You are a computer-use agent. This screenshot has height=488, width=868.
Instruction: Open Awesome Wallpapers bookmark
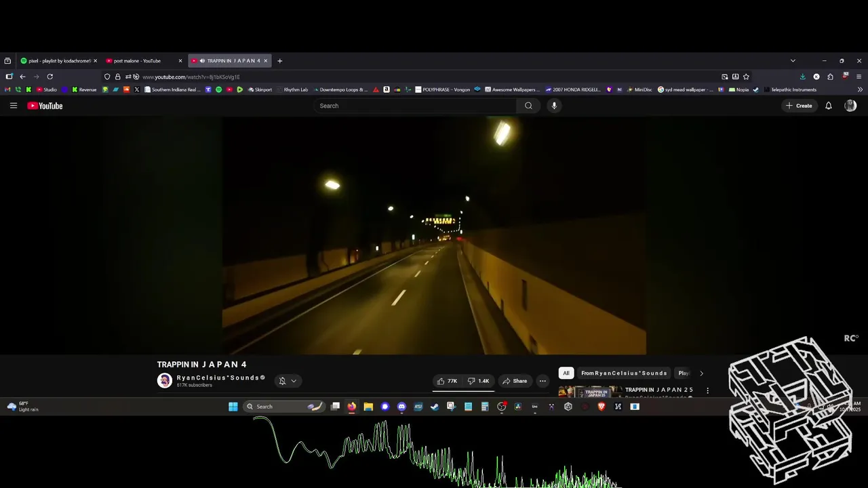[x=511, y=89]
